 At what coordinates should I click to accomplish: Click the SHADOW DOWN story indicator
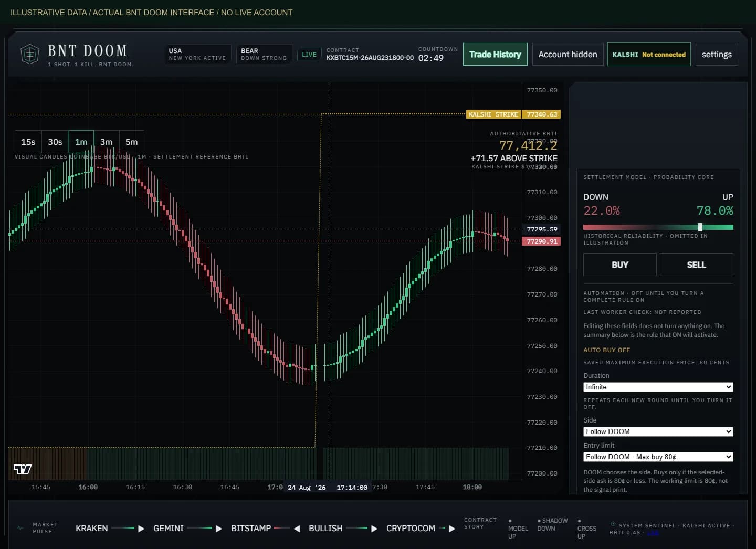(552, 525)
